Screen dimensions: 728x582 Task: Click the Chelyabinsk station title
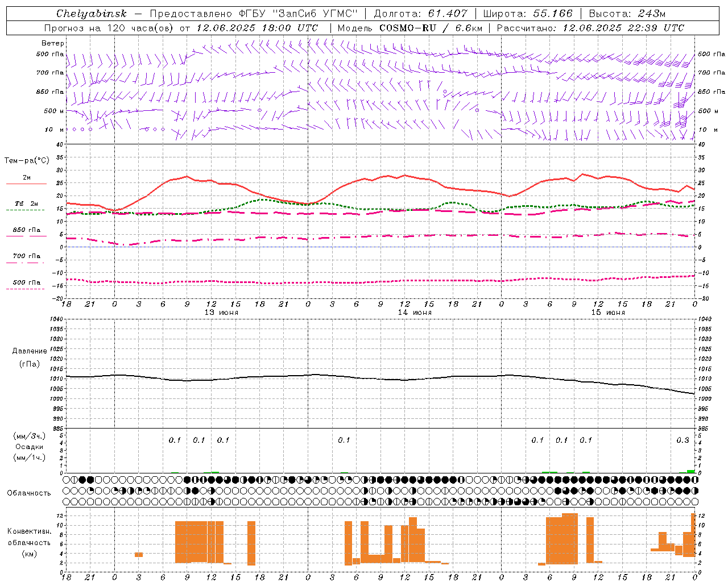pyautogui.click(x=91, y=14)
